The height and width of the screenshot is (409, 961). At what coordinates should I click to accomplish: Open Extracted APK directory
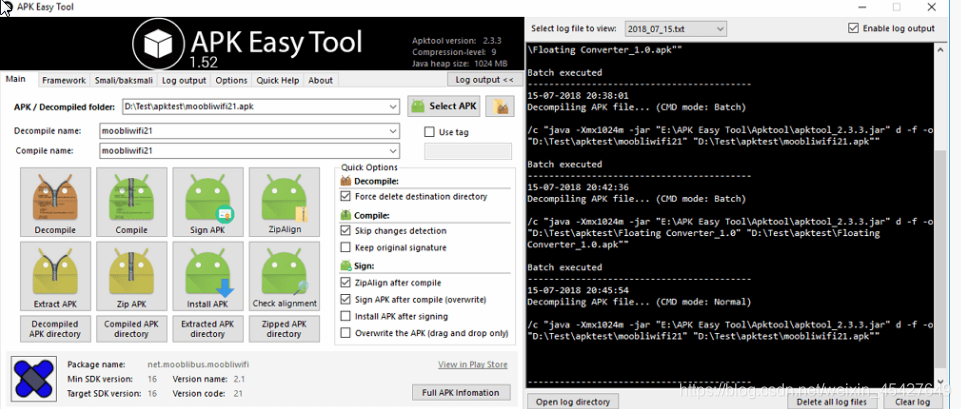[207, 329]
